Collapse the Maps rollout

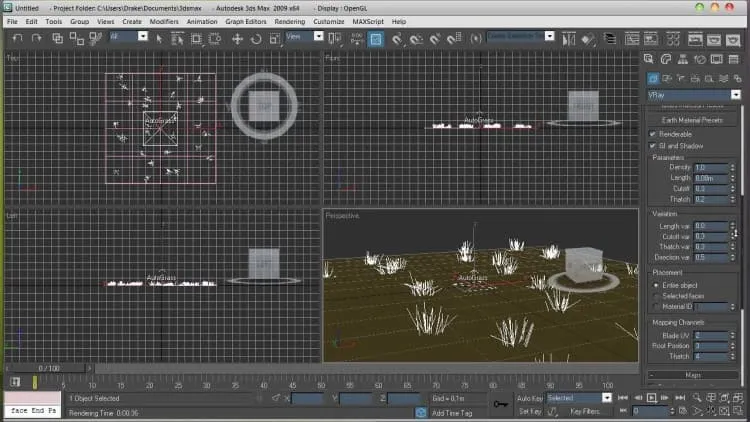(693, 375)
